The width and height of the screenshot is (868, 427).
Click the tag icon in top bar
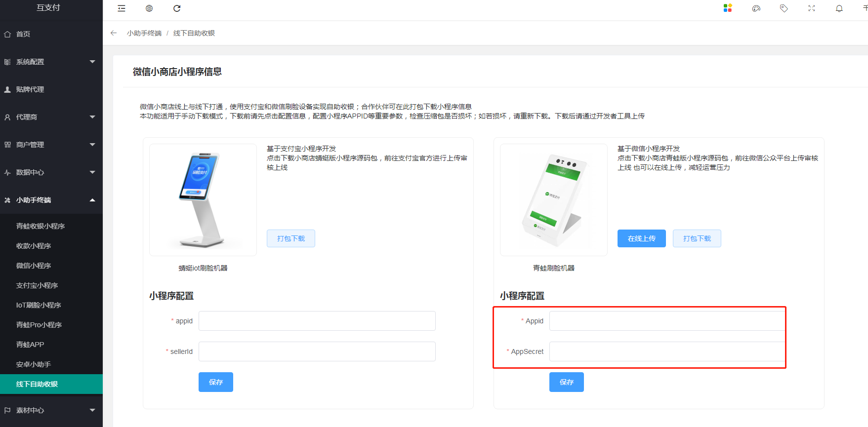(x=784, y=8)
